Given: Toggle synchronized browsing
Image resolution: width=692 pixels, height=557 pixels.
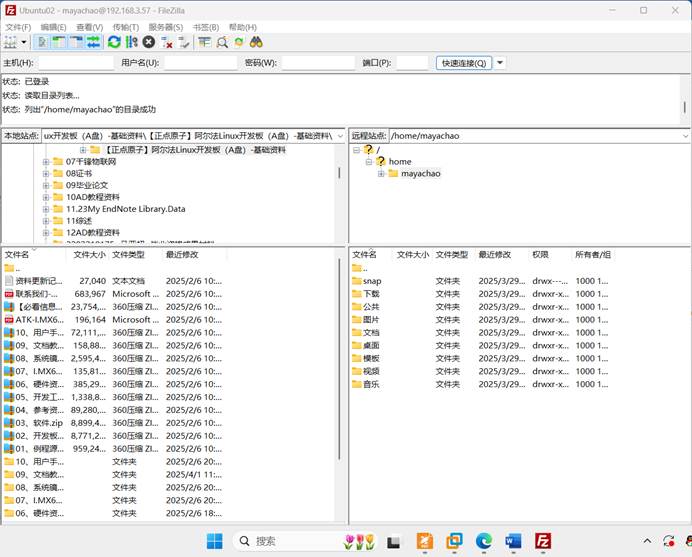Looking at the screenshot, I should click(239, 42).
